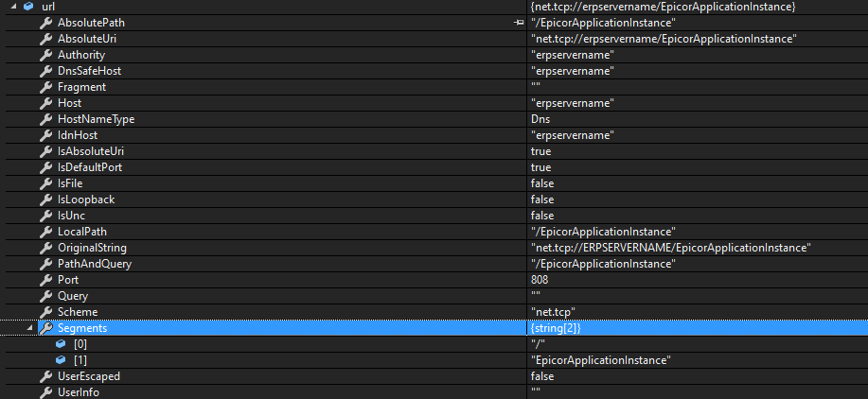Click the AbsolutePath wrench property icon
The image size is (868, 399).
(46, 24)
